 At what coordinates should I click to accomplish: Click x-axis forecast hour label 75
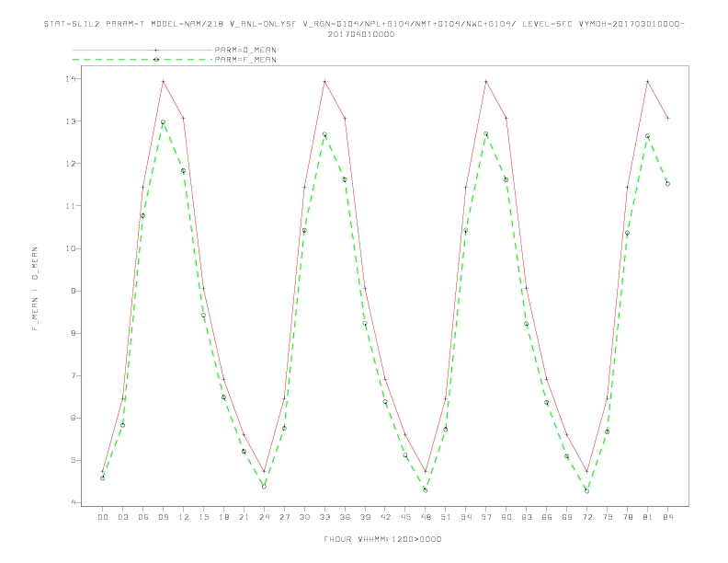click(x=608, y=517)
